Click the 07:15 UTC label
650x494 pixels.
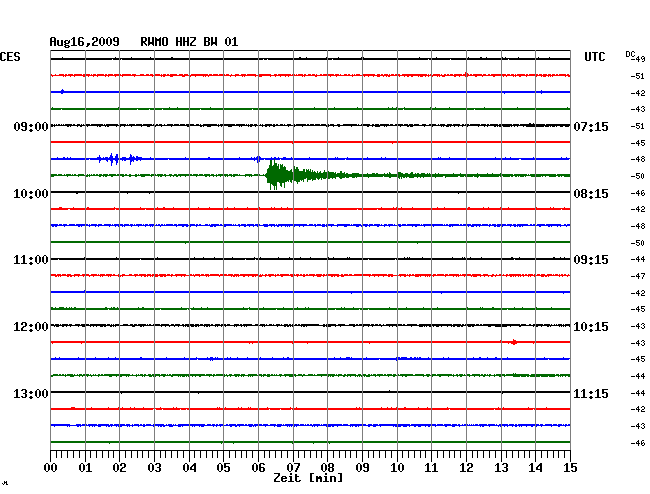point(591,126)
